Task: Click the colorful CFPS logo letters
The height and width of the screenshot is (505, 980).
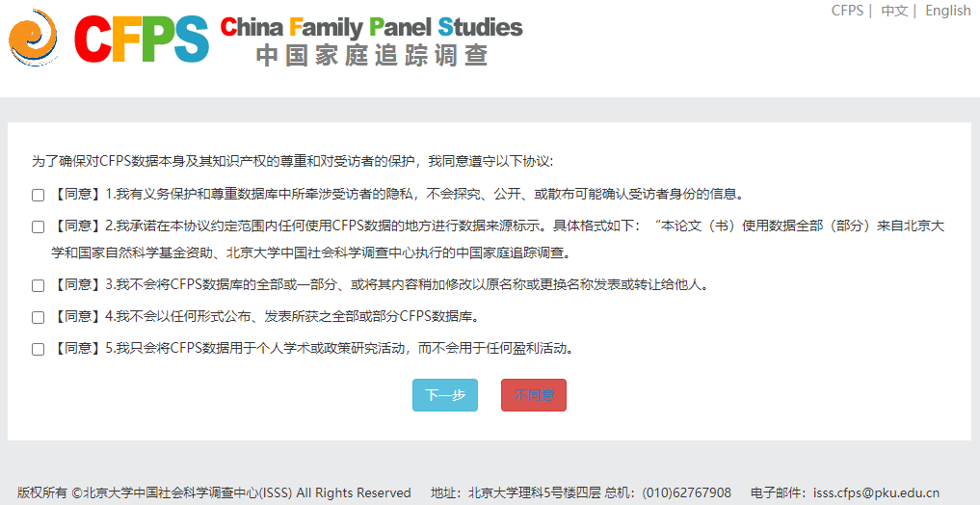Action: [x=142, y=38]
